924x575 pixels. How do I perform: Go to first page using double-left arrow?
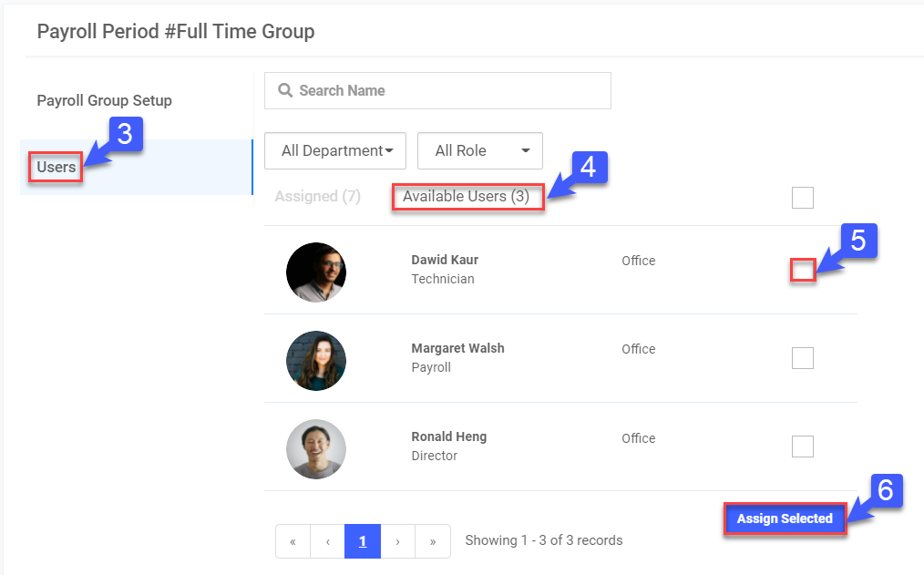(293, 541)
